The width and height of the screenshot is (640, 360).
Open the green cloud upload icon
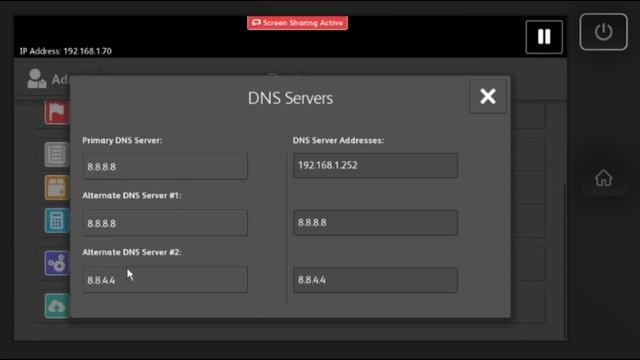(56, 306)
